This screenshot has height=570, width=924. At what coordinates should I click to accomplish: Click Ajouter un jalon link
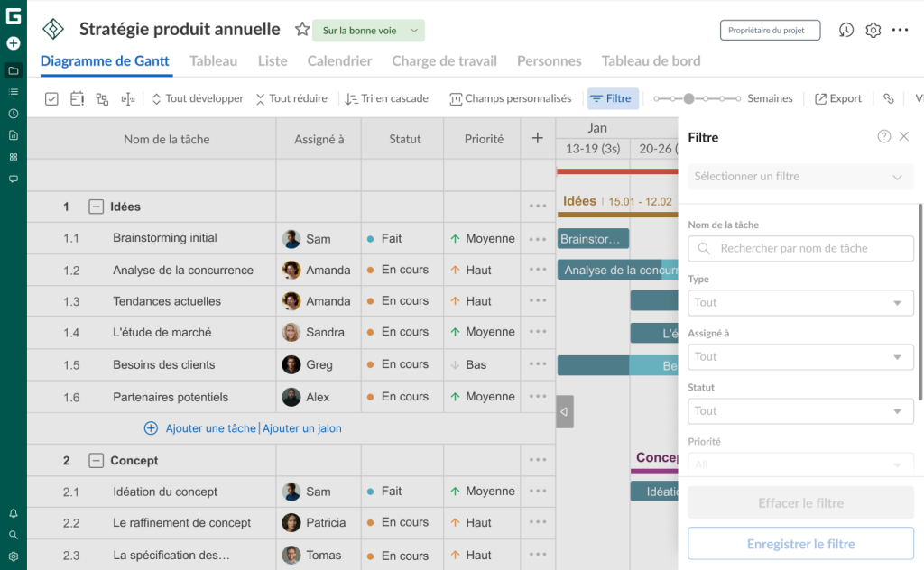point(301,428)
